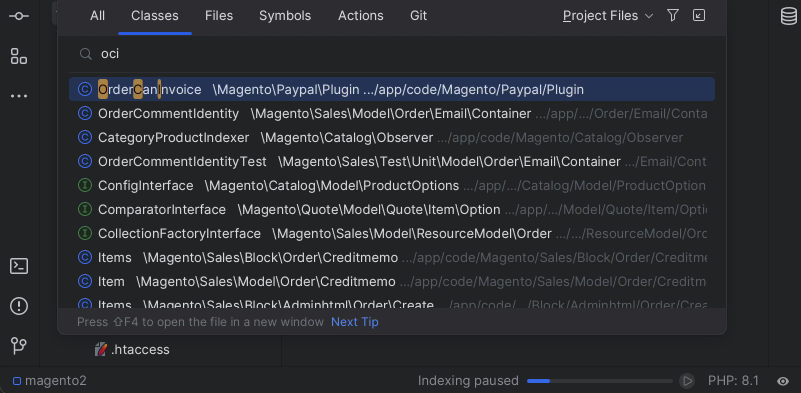Click the Indexing paused status text

pyautogui.click(x=468, y=381)
